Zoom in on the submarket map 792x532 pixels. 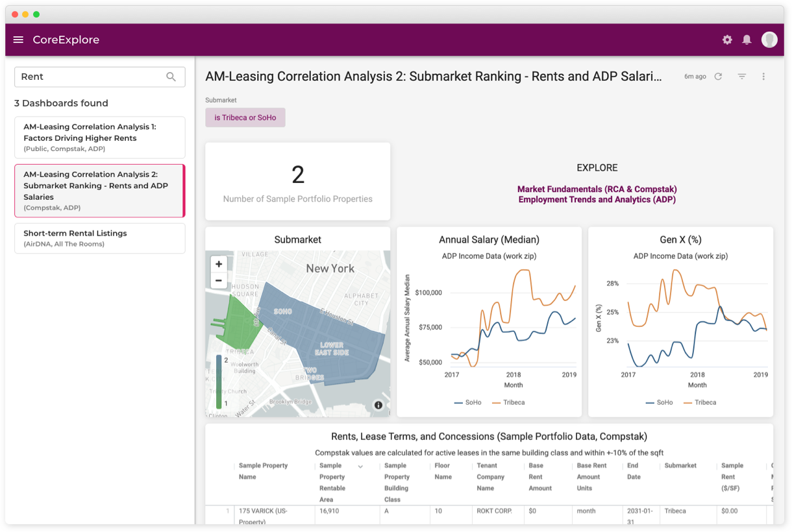tap(219, 264)
